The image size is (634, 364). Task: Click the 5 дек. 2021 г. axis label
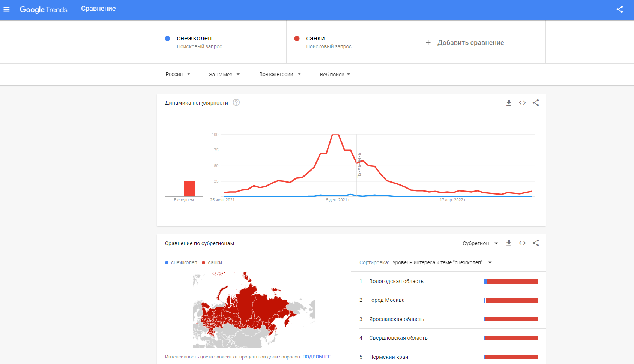click(338, 200)
